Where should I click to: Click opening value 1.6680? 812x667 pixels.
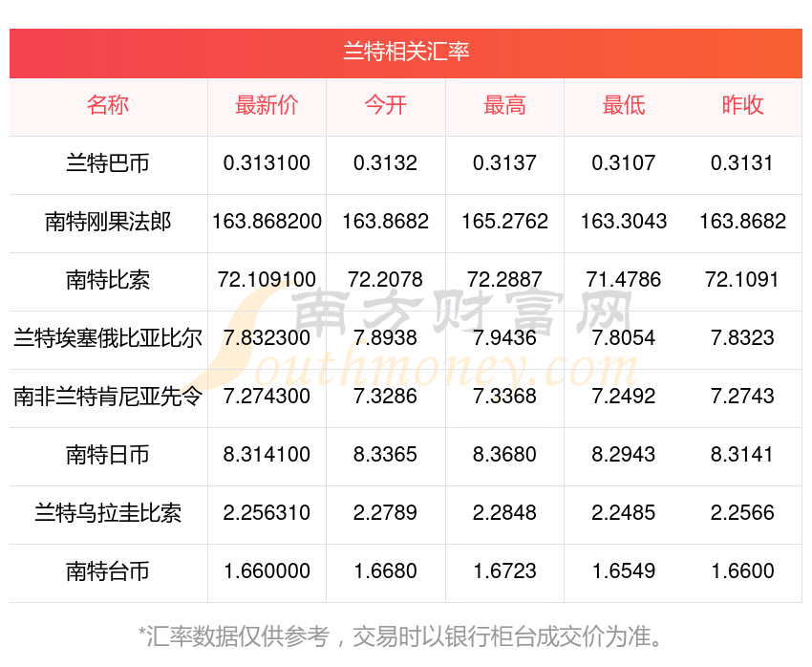(385, 571)
